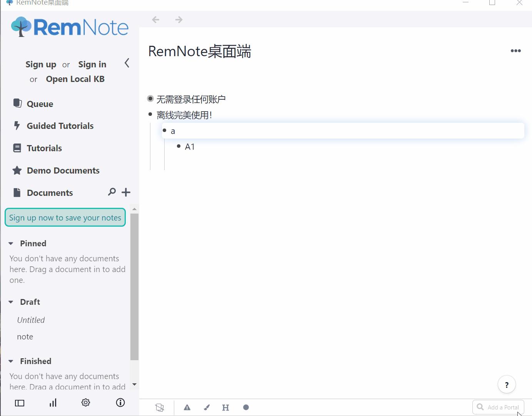This screenshot has height=416, width=532.
Task: Click the crossed-box icon in bottom toolbar
Action: coord(160,408)
